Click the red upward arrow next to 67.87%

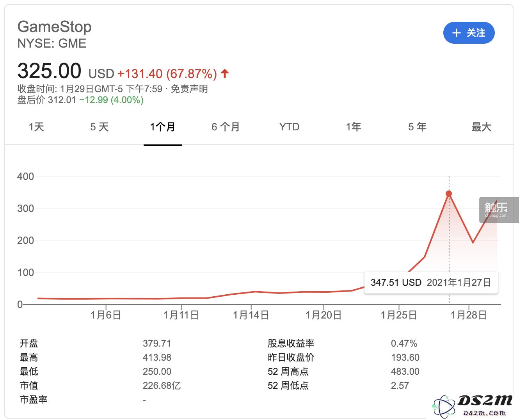pos(225,73)
